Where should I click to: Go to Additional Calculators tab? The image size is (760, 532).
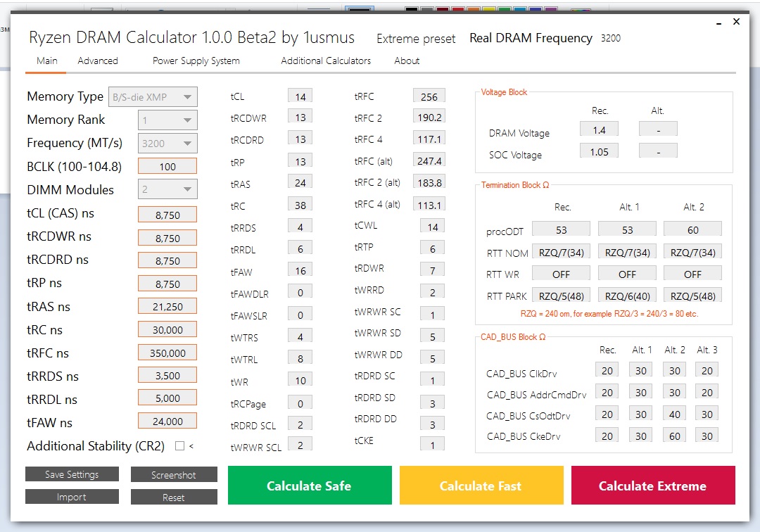326,61
